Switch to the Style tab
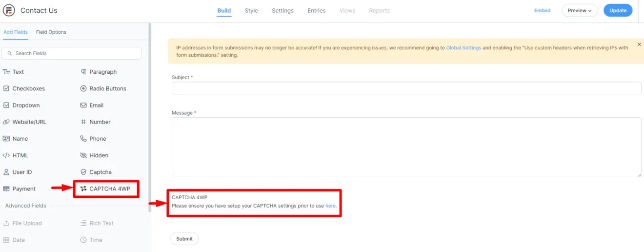Image resolution: width=644 pixels, height=252 pixels. coord(251,11)
